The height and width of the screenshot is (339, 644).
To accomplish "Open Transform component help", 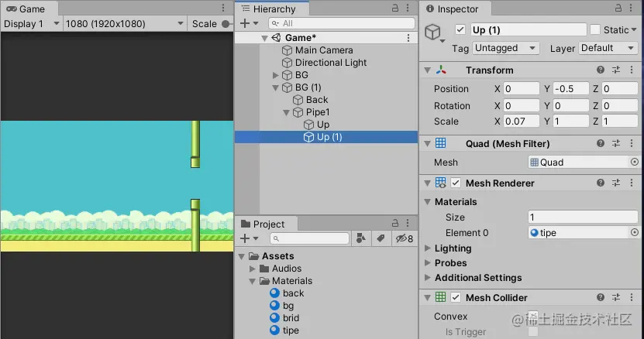I will tap(601, 70).
